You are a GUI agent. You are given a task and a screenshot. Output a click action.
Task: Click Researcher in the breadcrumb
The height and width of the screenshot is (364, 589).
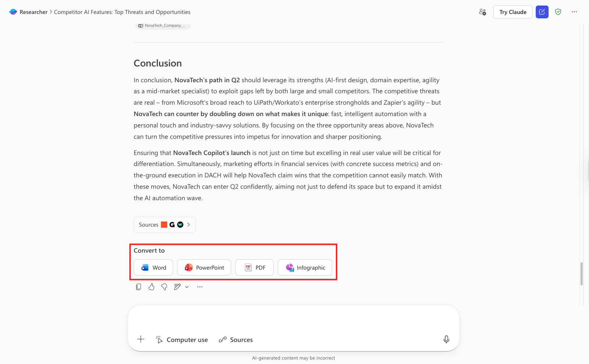(33, 12)
